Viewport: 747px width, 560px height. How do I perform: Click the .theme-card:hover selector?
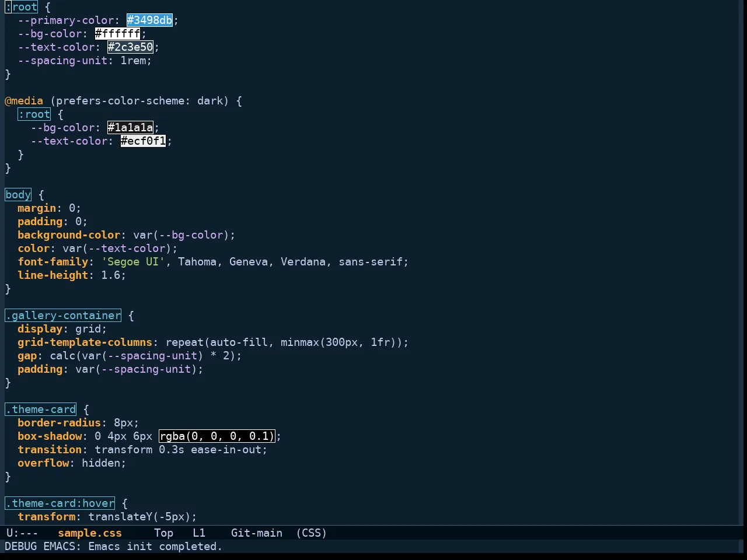click(x=60, y=503)
